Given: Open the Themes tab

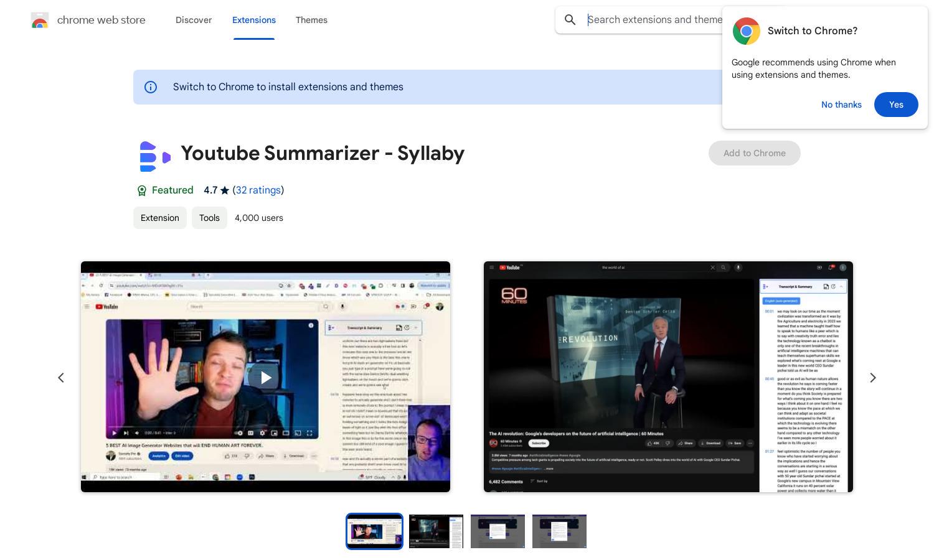Looking at the screenshot, I should click(311, 20).
